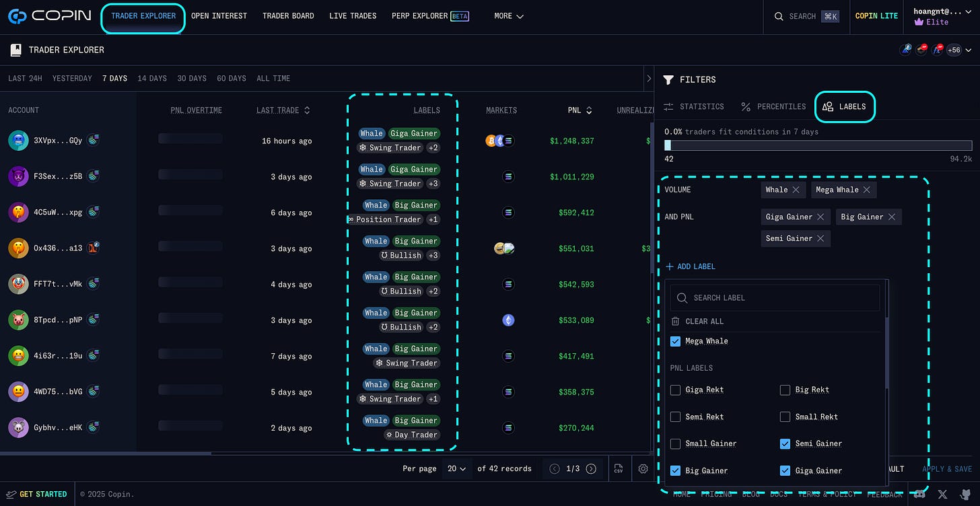Click avatar of trader F3Sex...z5B
This screenshot has width=980, height=506.
[18, 176]
